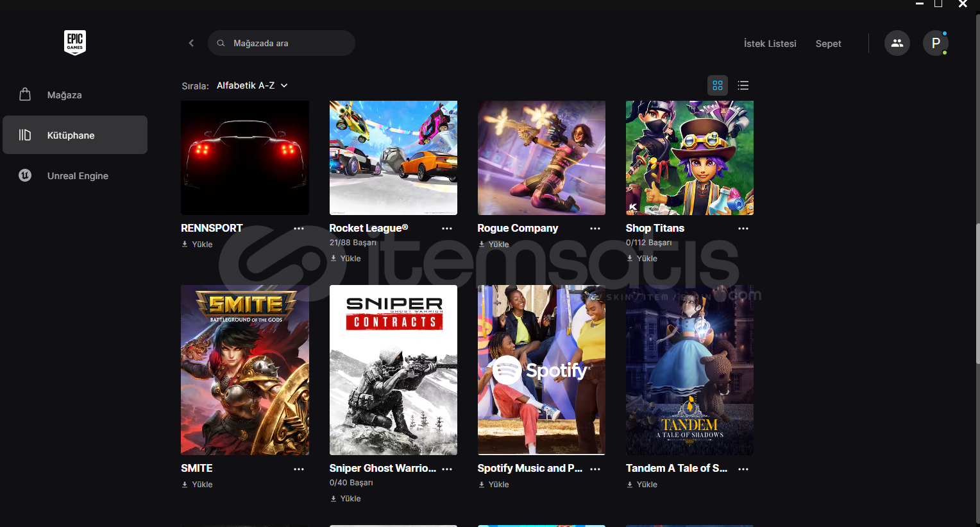Open Unreal Engine section

75,175
